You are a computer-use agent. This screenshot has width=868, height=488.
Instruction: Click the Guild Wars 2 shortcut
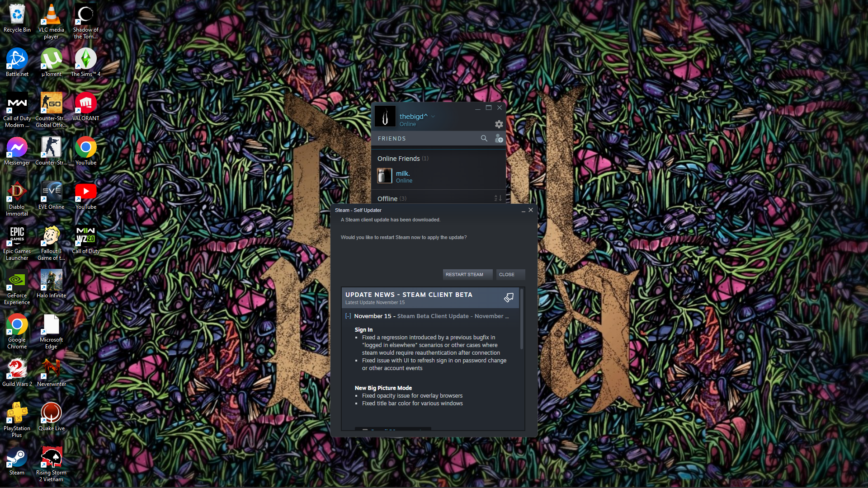[17, 372]
